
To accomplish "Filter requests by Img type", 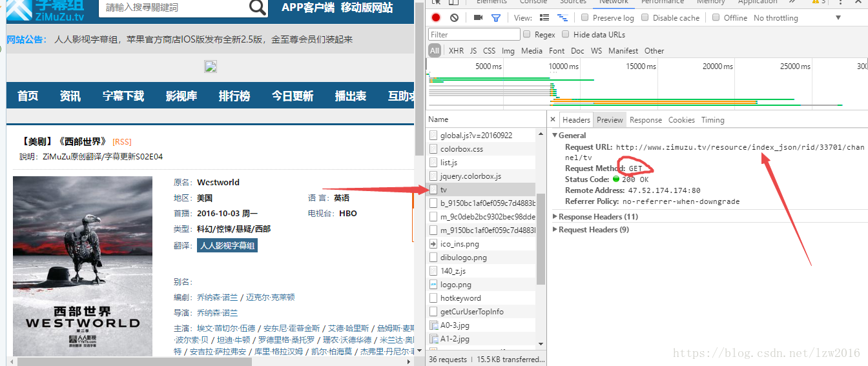I will tap(508, 50).
